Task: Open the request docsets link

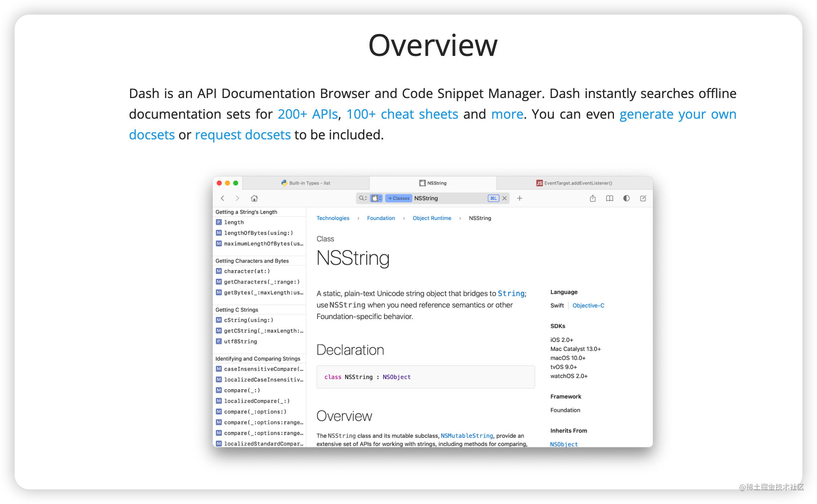Action: [243, 135]
